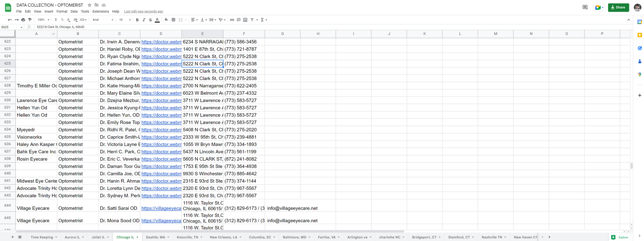Open Google Sheets home icon
The image size is (644, 241).
click(8, 8)
